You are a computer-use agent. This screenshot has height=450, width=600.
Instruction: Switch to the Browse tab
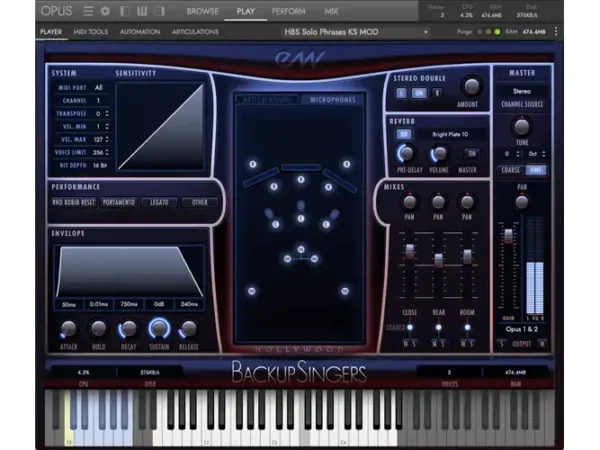[x=202, y=11]
